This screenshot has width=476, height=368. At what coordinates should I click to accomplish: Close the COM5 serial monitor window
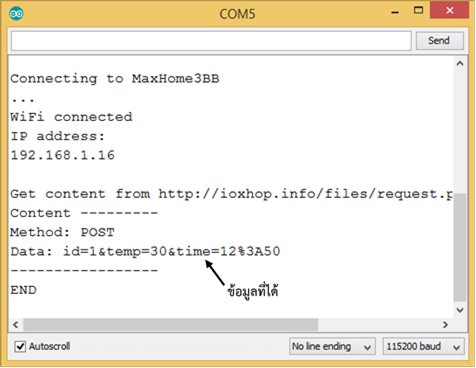tap(450, 10)
